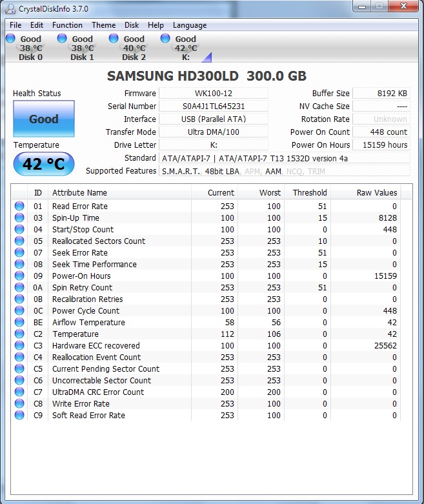Open the Edit menu

pos(37,25)
